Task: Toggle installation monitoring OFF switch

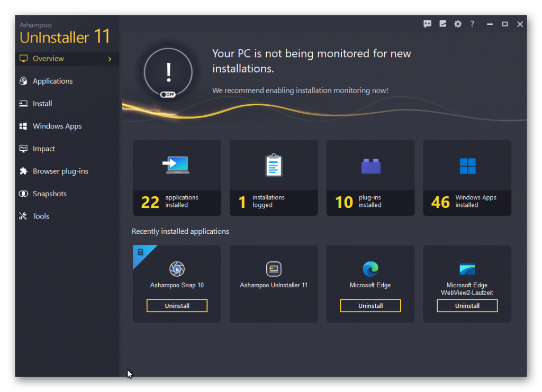Action: (x=168, y=95)
